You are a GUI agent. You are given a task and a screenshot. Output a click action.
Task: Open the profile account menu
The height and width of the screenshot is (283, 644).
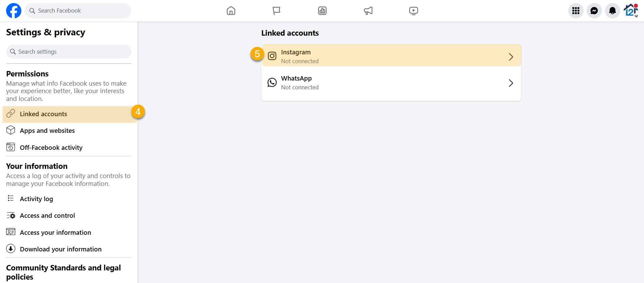click(x=631, y=11)
